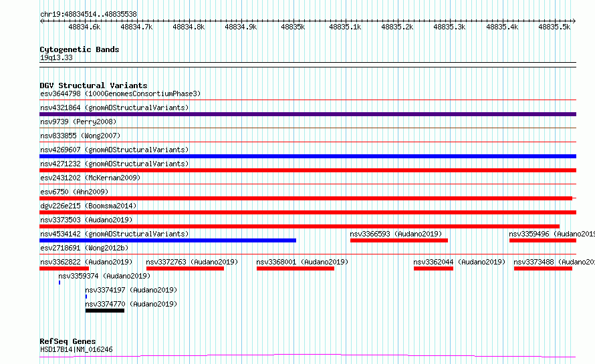Select the red nsv3373503 variant bar

(x=300, y=226)
